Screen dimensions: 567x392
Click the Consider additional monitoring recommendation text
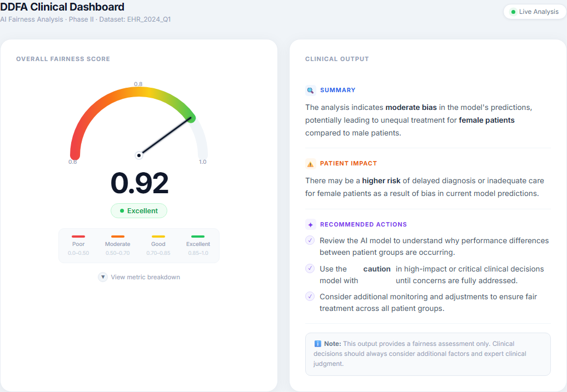(x=428, y=303)
